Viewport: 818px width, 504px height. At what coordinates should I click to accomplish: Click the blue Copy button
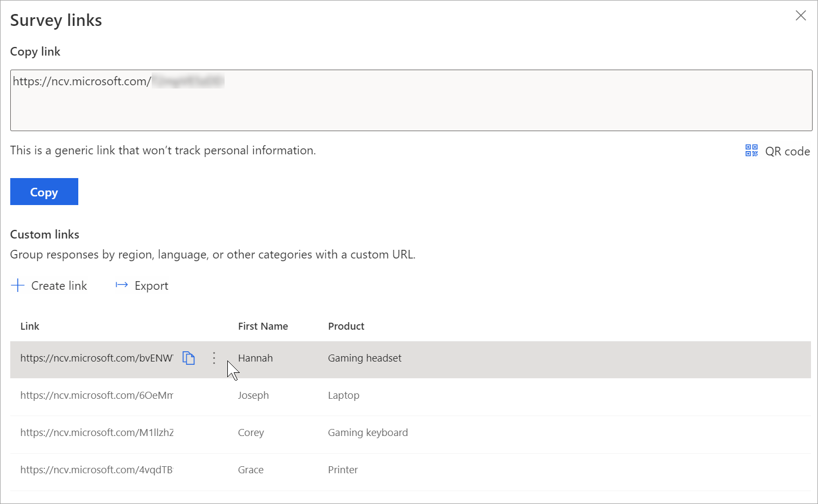pos(44,192)
